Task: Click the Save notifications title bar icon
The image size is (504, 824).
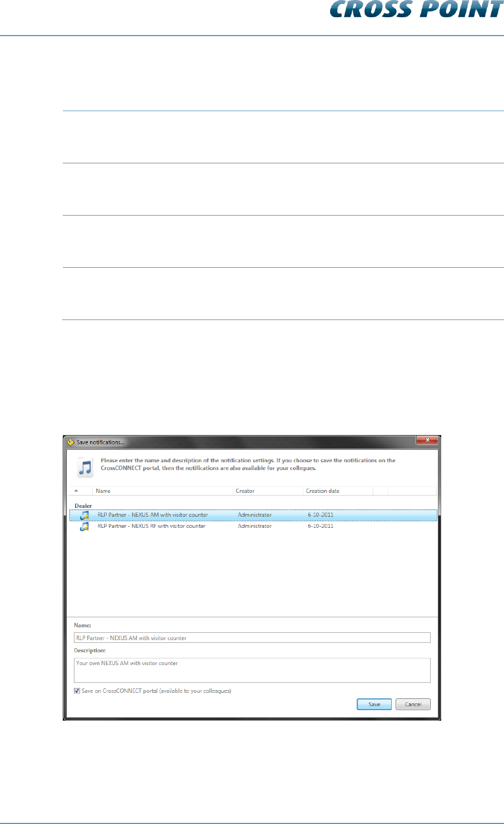Action: (x=71, y=442)
